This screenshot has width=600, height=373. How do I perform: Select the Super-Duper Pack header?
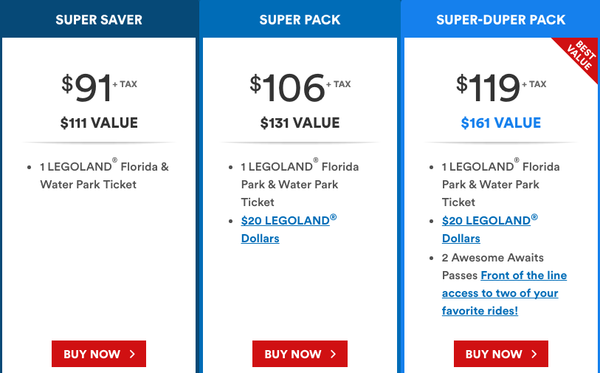point(501,20)
